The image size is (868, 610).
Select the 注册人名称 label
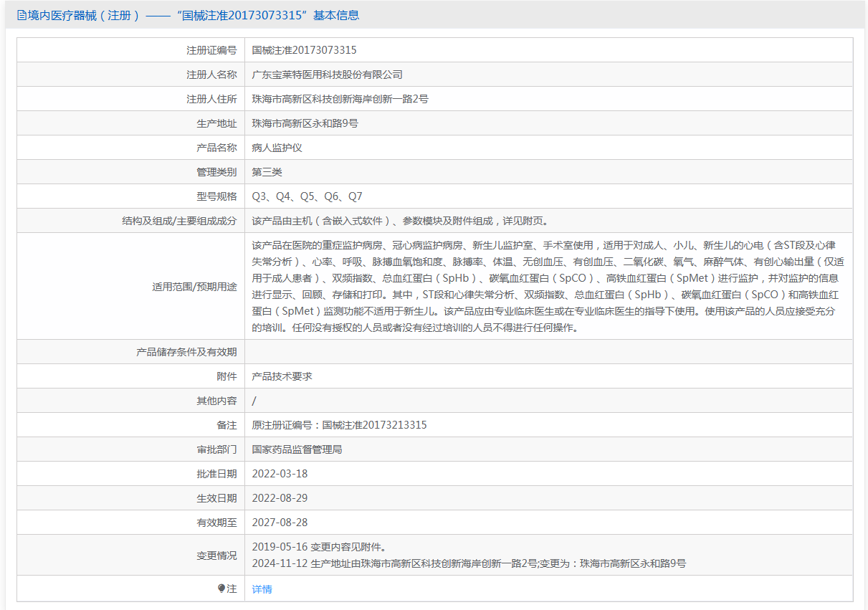(211, 75)
